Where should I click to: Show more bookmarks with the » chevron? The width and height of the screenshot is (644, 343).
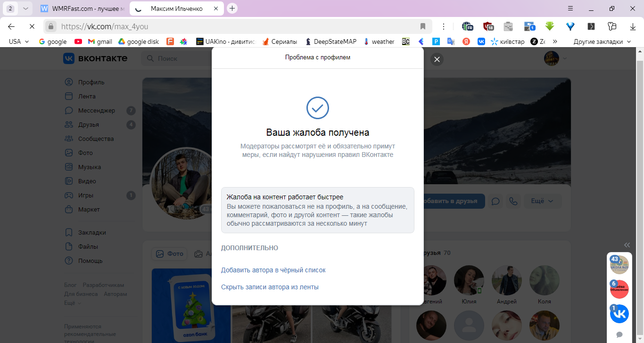coord(555,41)
